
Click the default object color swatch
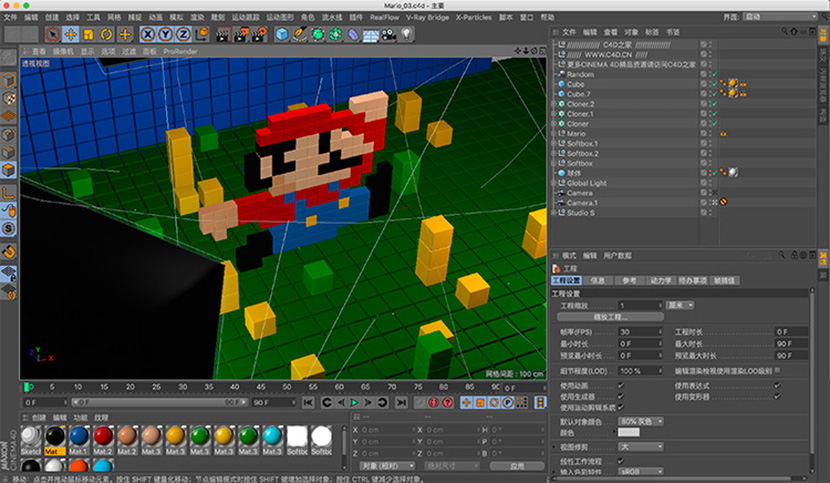pos(629,433)
